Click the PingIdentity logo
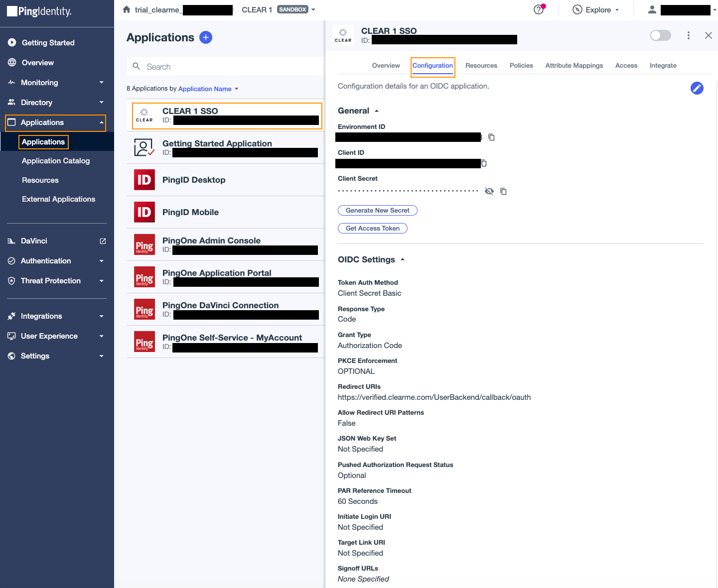718x588 pixels. 39,11
